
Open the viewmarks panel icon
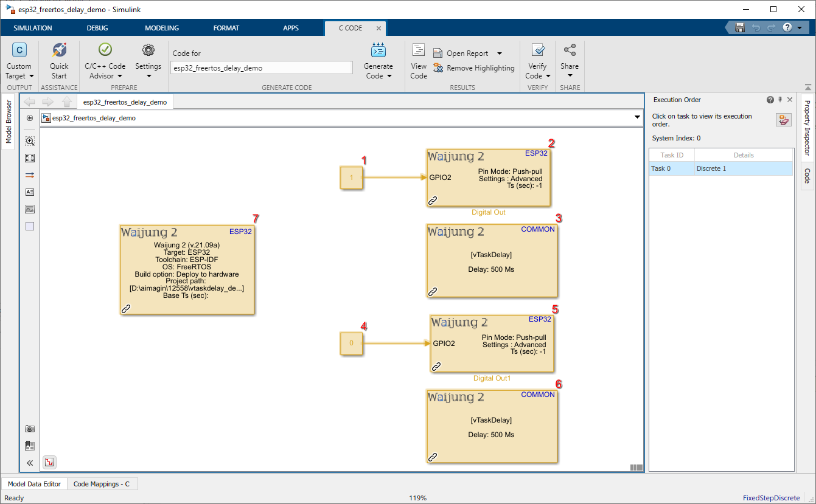click(x=30, y=446)
